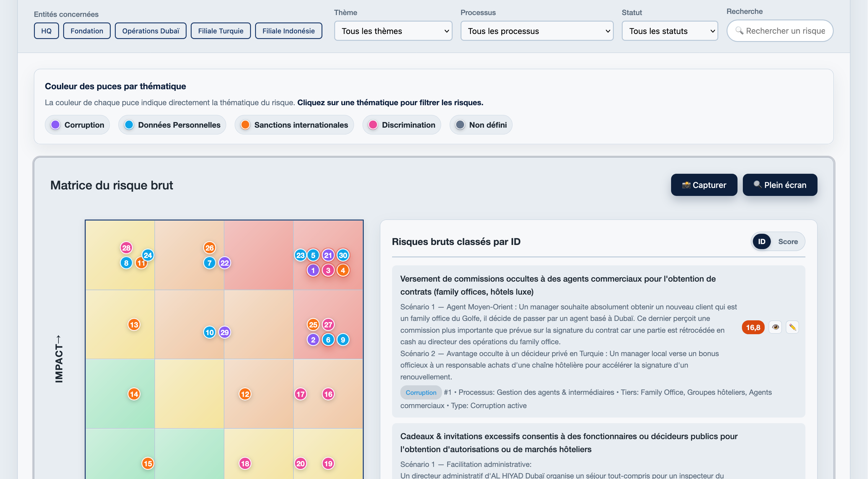Open blue risk bubble 9
868x479 pixels.
coord(343,340)
